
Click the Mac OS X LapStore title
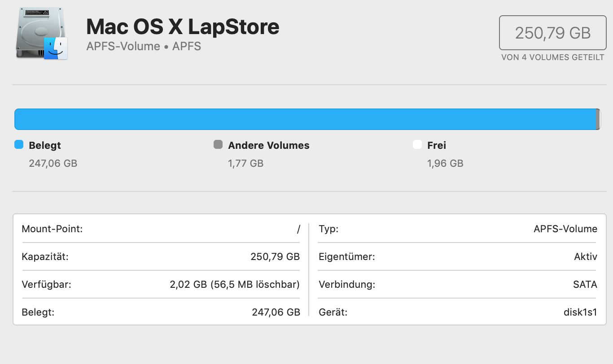(x=183, y=26)
